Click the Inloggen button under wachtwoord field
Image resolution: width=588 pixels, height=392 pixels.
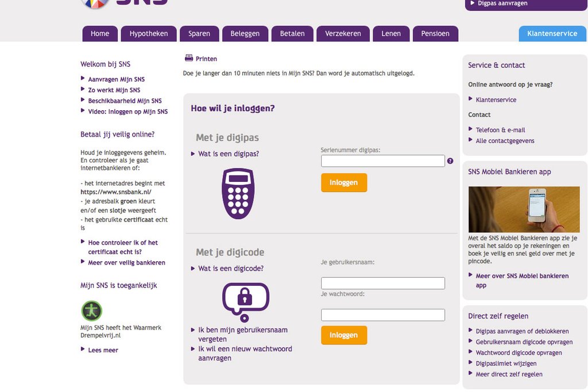[x=344, y=335]
